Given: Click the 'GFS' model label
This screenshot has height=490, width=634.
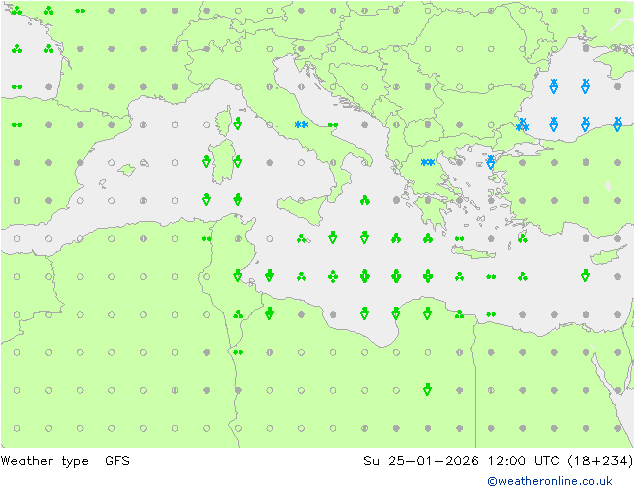Looking at the screenshot, I should tap(117, 460).
